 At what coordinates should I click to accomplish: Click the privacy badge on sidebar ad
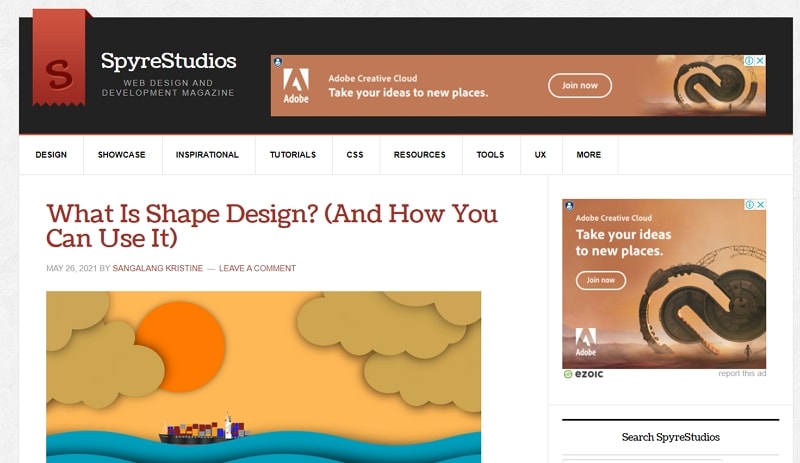(x=569, y=206)
